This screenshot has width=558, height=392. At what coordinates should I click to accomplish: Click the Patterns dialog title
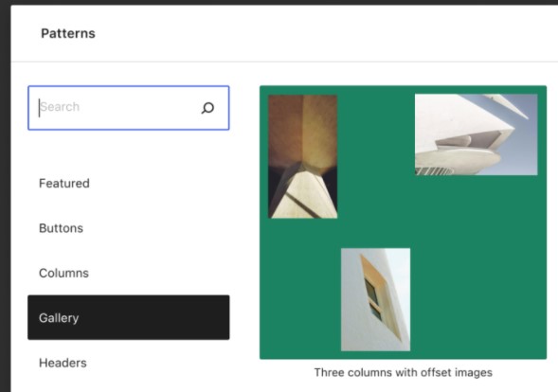[68, 33]
